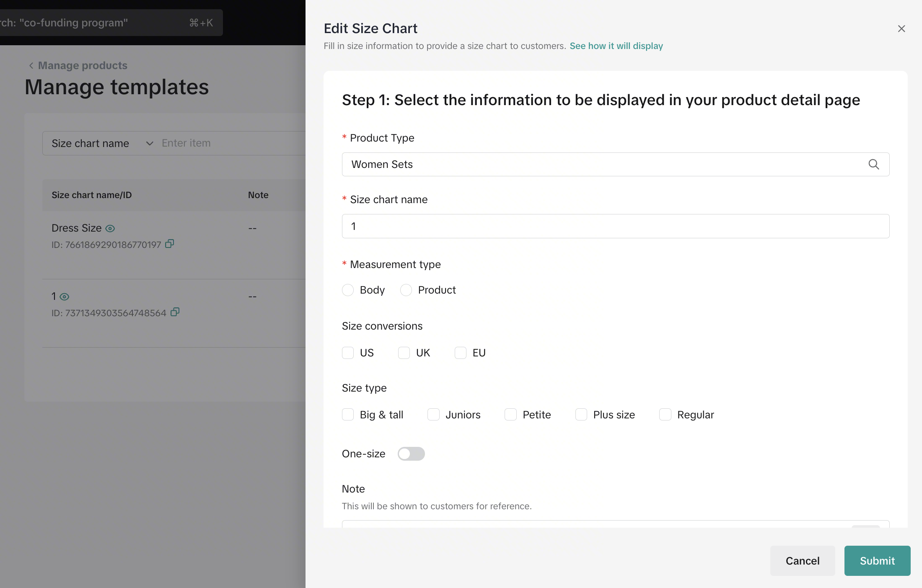Submit the size chart form
Image resolution: width=922 pixels, height=588 pixels.
pyautogui.click(x=877, y=561)
